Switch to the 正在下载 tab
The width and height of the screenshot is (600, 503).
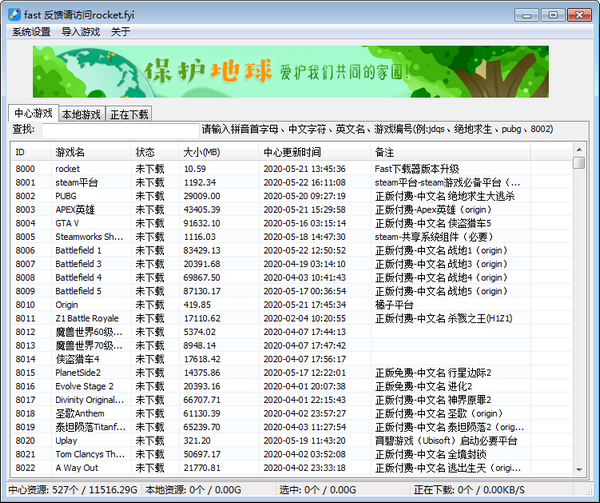pos(129,115)
